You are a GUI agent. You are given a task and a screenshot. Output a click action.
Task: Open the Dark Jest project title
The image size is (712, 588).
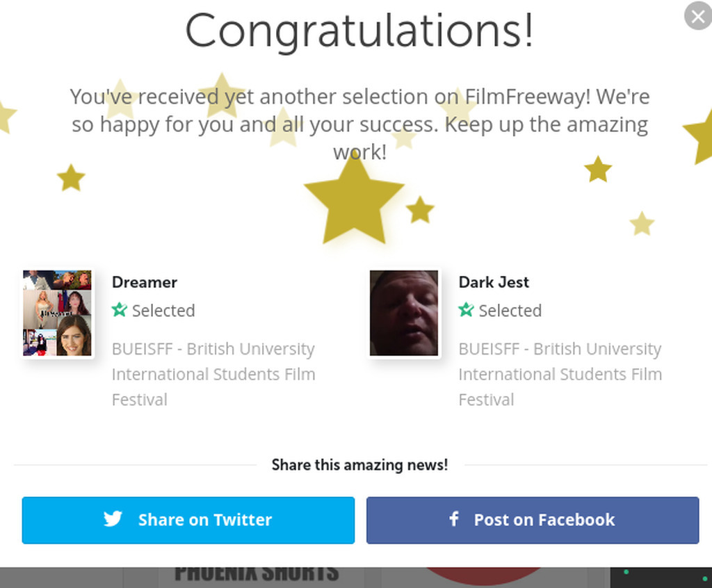pos(494,282)
